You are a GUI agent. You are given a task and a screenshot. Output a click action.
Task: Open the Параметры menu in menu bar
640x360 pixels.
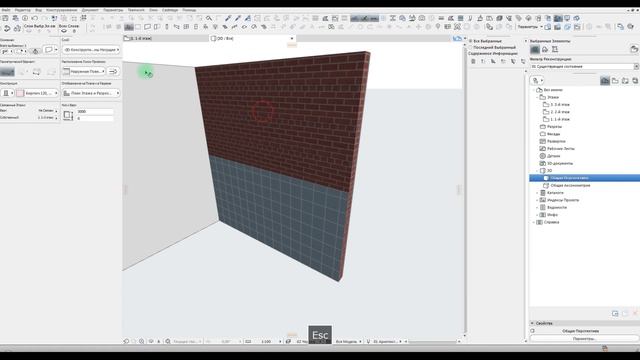click(x=113, y=10)
